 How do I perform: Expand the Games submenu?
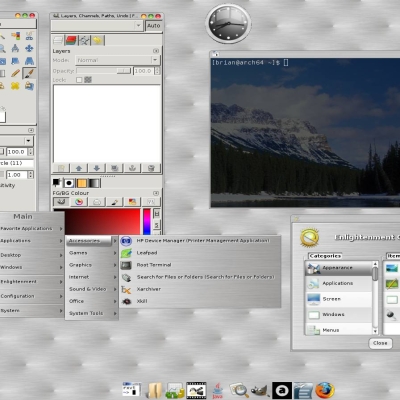[92, 253]
